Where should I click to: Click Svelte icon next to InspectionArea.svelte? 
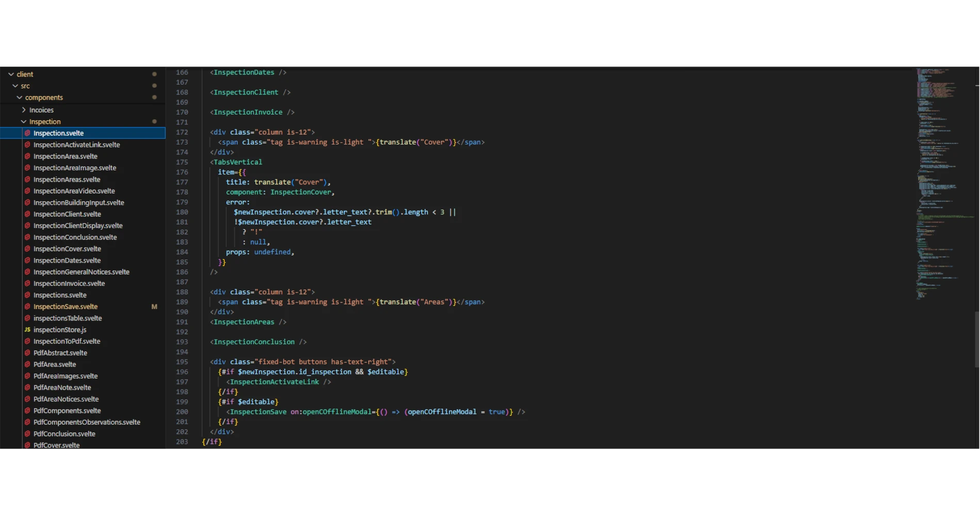pyautogui.click(x=27, y=156)
